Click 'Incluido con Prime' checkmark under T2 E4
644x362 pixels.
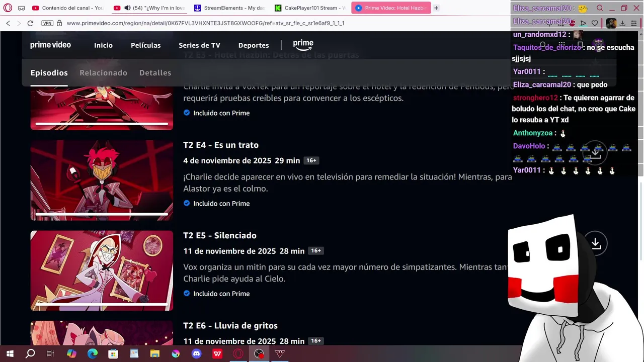pyautogui.click(x=187, y=203)
